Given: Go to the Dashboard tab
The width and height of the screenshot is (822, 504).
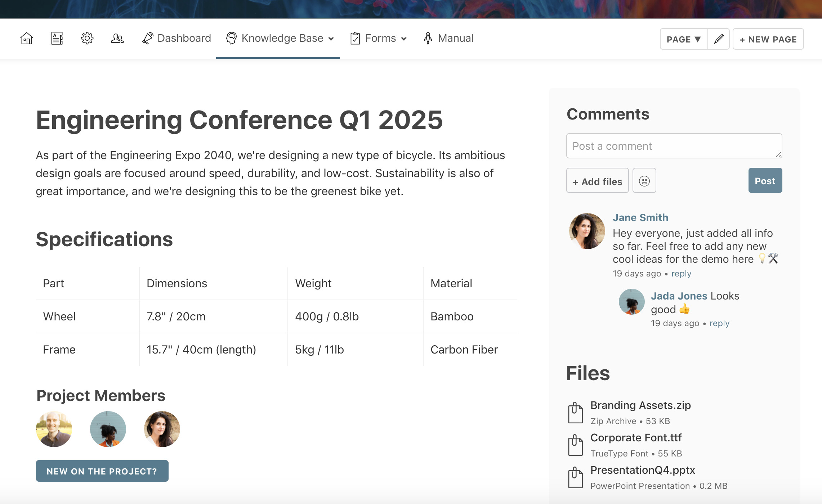Looking at the screenshot, I should click(x=177, y=38).
